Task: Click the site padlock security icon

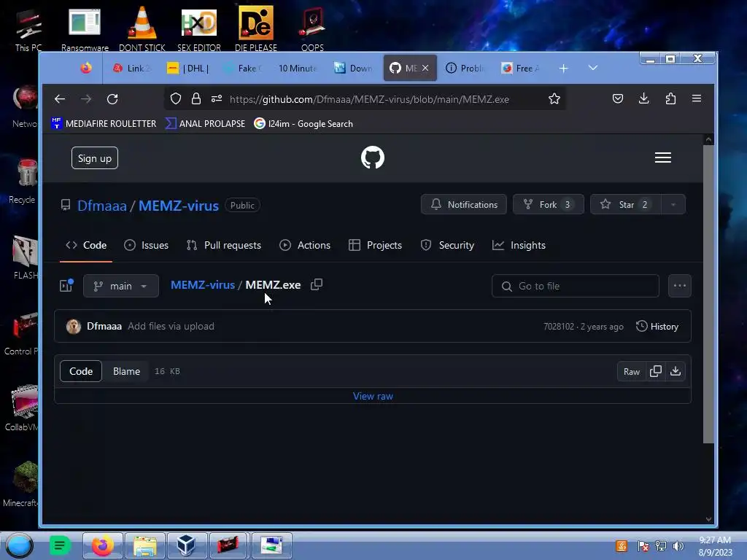Action: 196,98
